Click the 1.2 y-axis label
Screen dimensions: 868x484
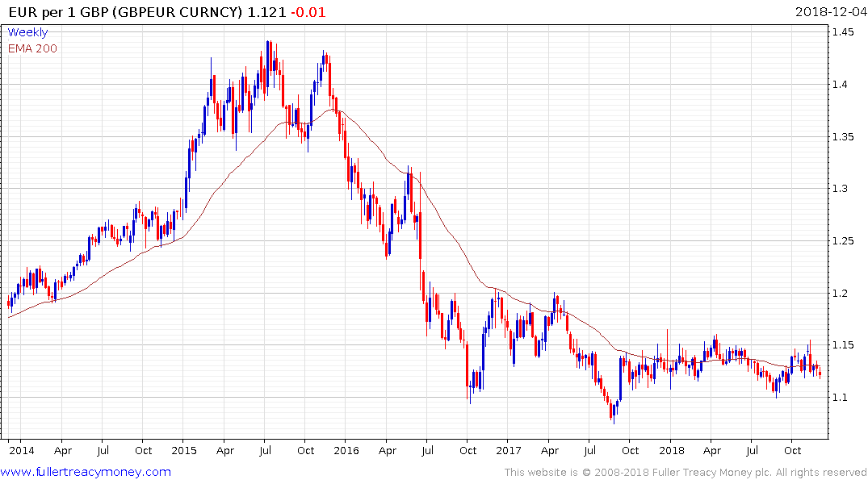[840, 293]
